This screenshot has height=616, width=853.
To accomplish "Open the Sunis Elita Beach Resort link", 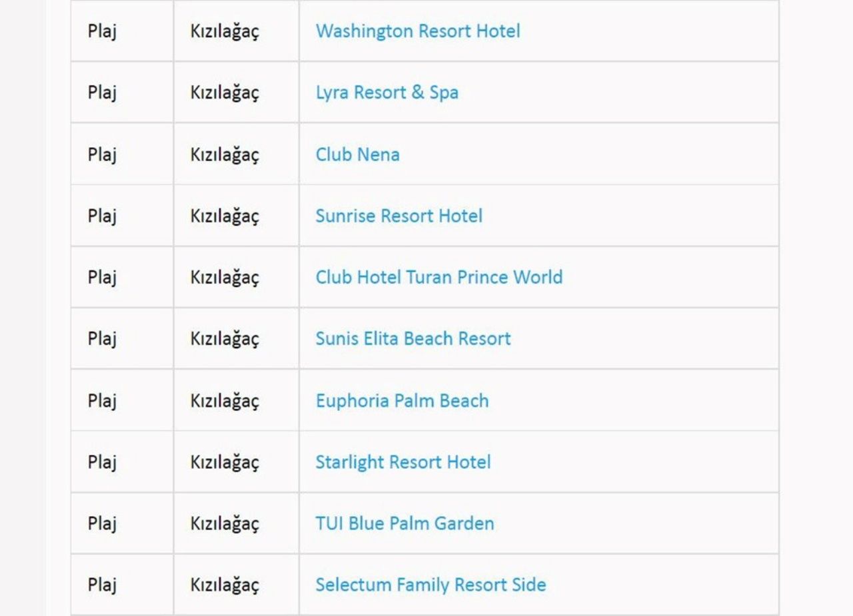I will pyautogui.click(x=413, y=338).
